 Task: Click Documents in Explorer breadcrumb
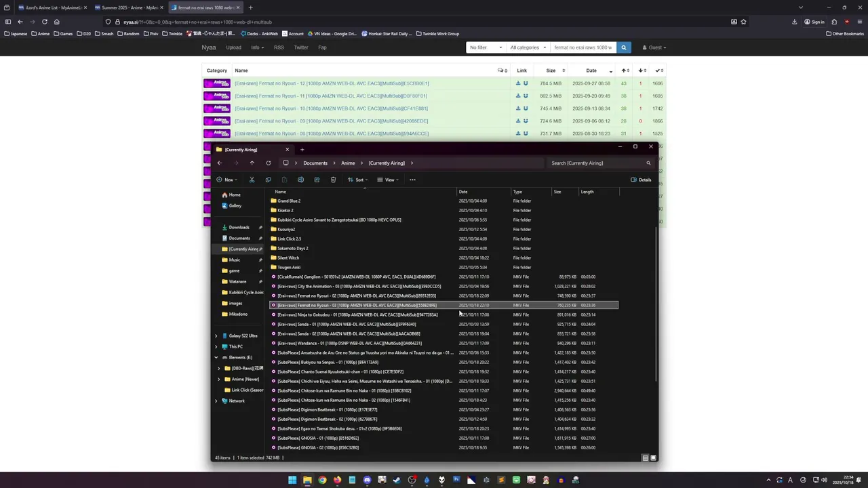coord(315,163)
